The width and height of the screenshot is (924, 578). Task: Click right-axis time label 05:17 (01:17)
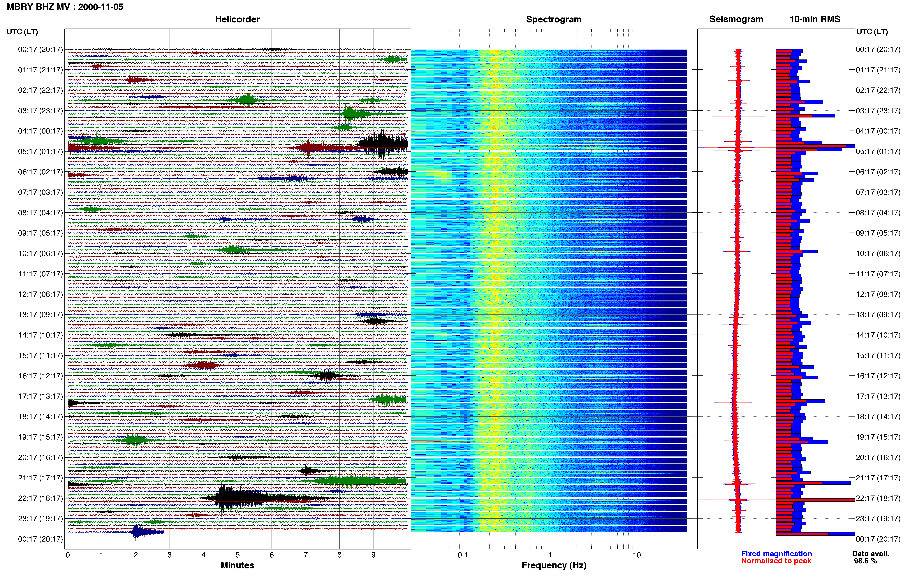click(878, 151)
